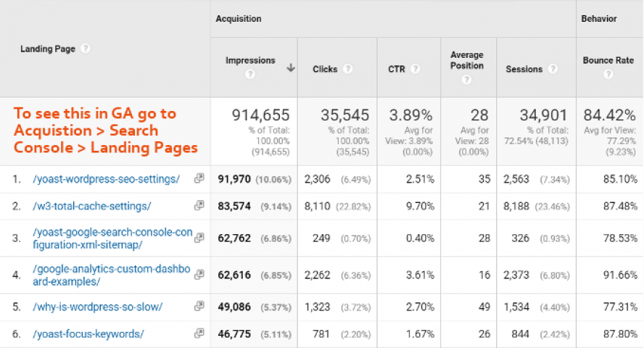Open help icon next to Landing Page
The width and height of the screenshot is (644, 348).
85,49
